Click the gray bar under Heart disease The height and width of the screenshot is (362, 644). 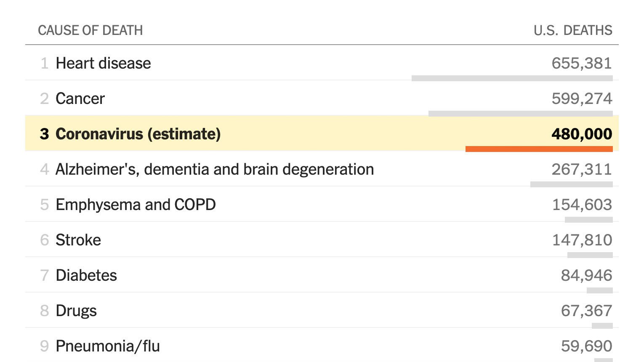tap(512, 78)
